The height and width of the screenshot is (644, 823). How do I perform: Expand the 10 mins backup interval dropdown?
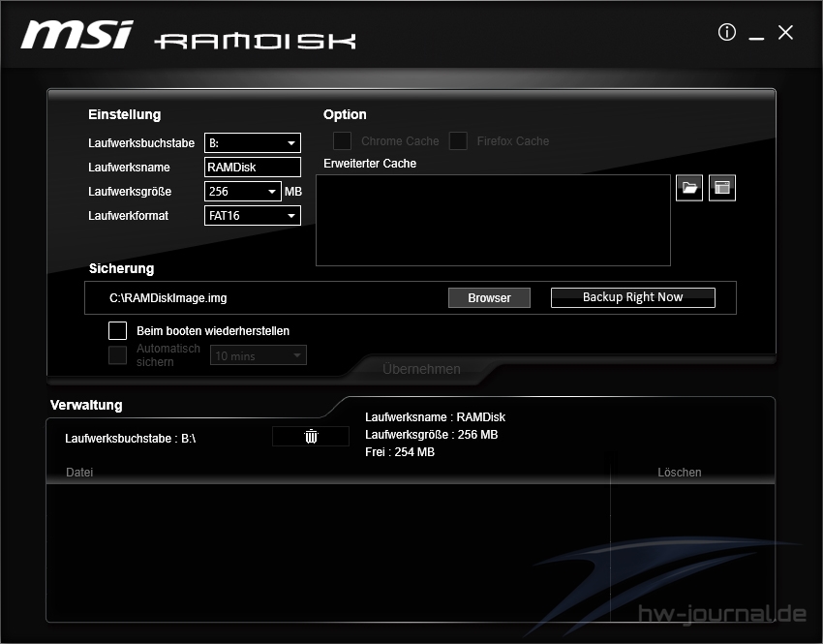pos(259,355)
